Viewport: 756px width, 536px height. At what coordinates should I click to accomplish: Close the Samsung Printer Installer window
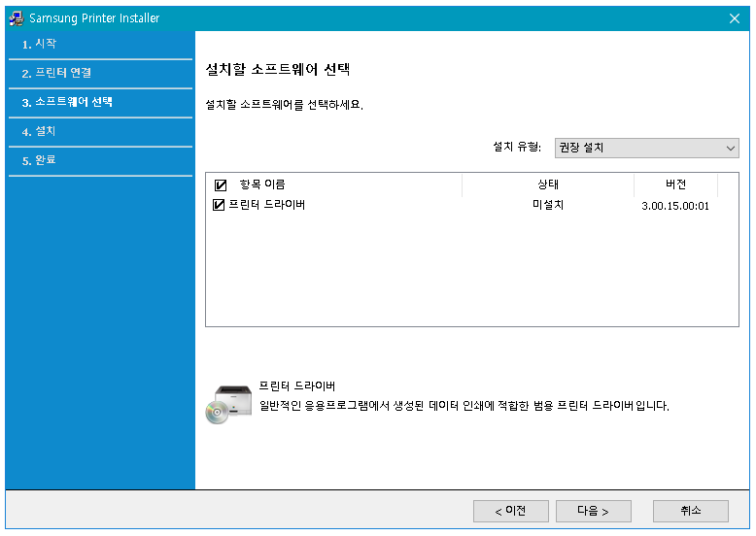pyautogui.click(x=735, y=18)
